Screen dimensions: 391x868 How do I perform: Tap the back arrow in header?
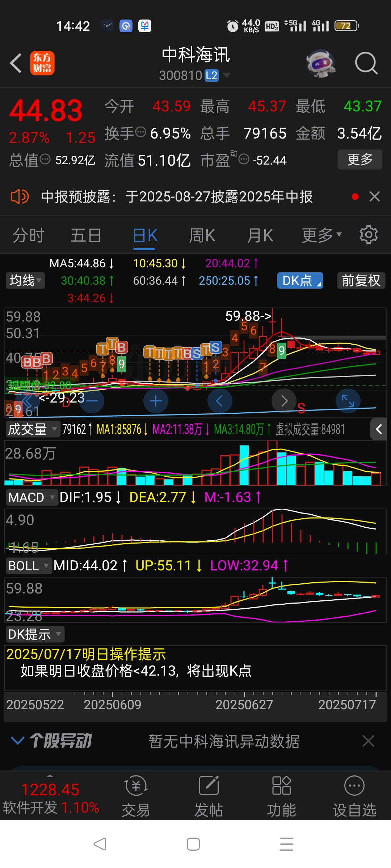16,63
